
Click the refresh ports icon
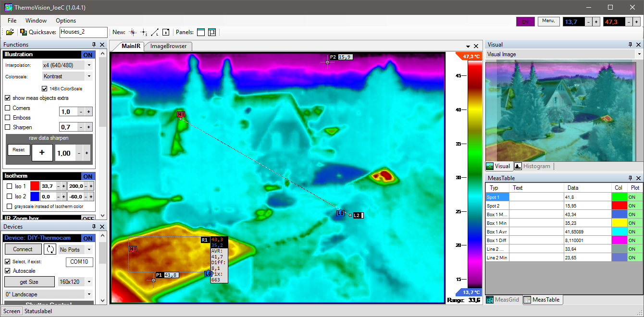50,249
